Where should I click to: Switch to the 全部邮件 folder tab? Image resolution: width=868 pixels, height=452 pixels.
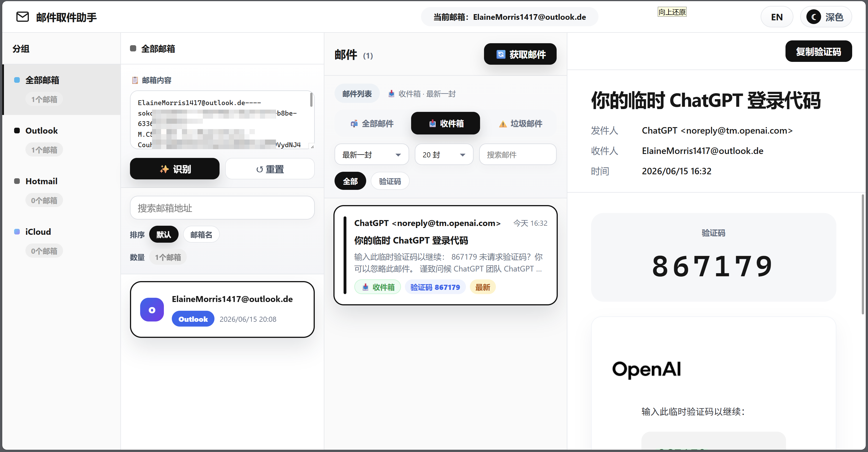click(372, 123)
